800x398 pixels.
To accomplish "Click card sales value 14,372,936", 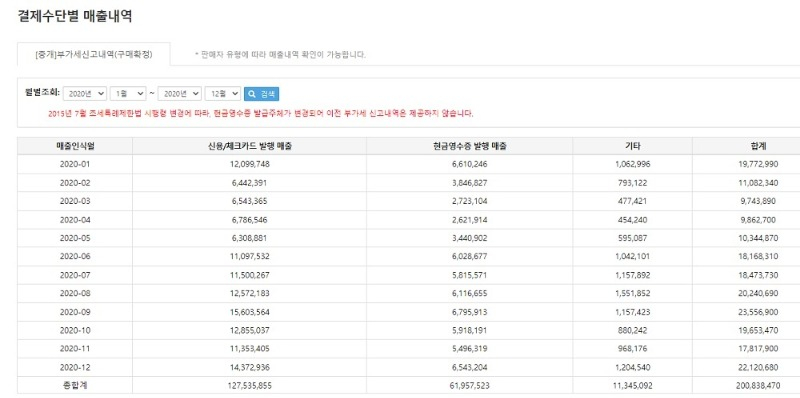I will point(249,367).
